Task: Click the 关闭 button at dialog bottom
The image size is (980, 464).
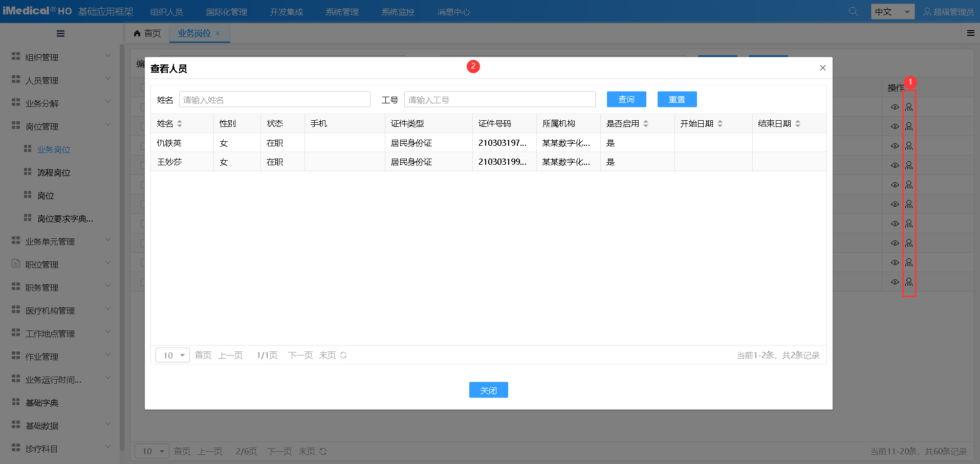Action: click(x=488, y=390)
